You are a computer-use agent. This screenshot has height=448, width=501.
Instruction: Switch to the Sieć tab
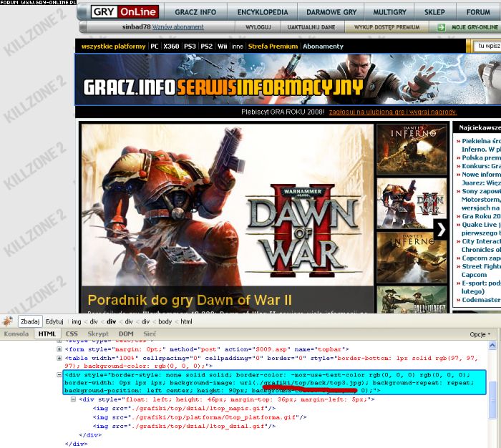click(150, 333)
